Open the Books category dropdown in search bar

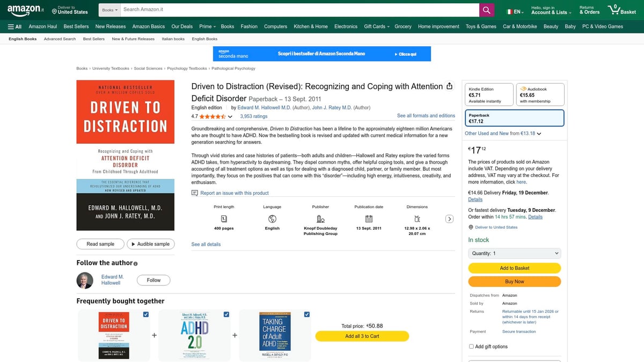pos(109,9)
